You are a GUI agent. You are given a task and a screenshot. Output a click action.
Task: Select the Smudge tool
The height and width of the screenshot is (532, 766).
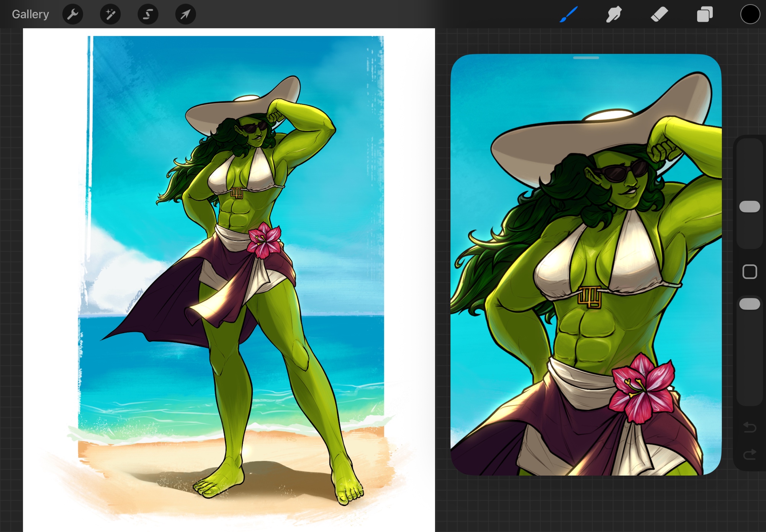614,14
